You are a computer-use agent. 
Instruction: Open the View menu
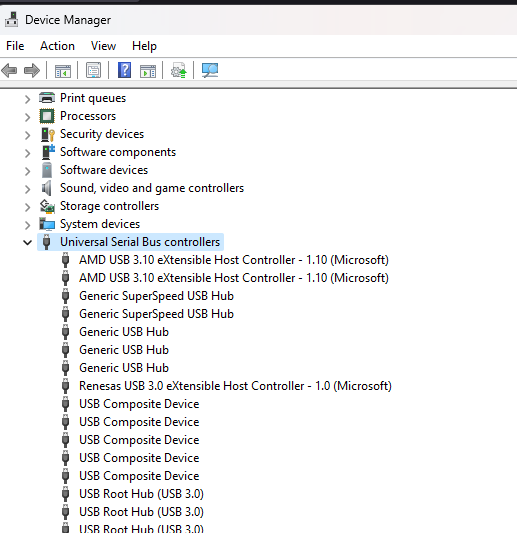[x=103, y=46]
